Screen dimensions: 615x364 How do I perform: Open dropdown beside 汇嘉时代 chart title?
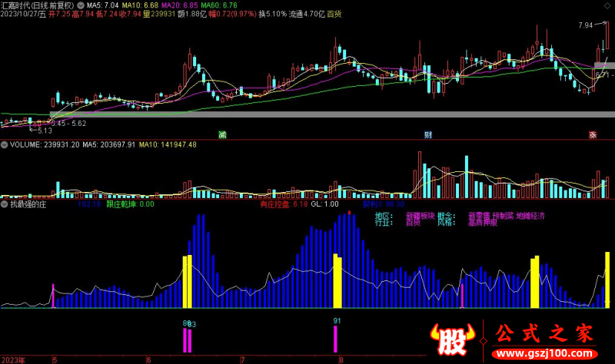click(81, 5)
